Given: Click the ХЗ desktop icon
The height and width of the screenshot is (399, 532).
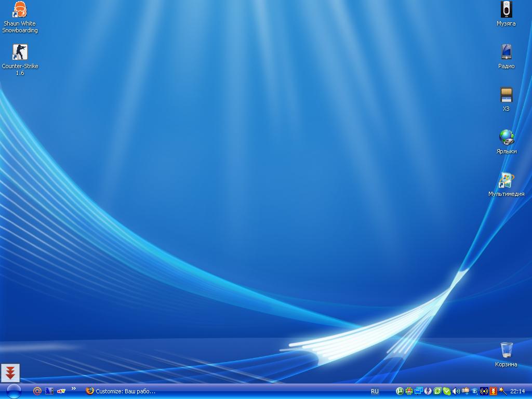Looking at the screenshot, I should coord(506,95).
